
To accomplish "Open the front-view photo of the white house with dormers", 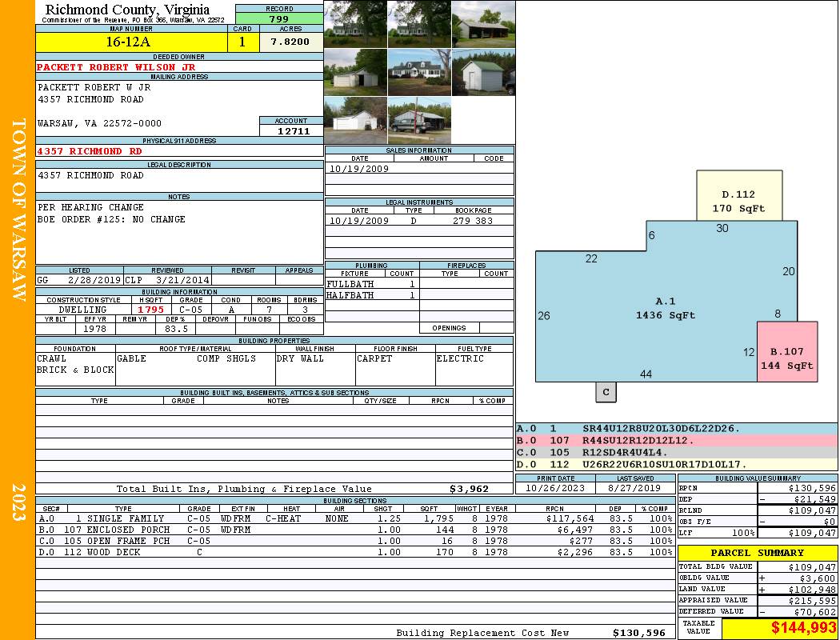I will 419,72.
